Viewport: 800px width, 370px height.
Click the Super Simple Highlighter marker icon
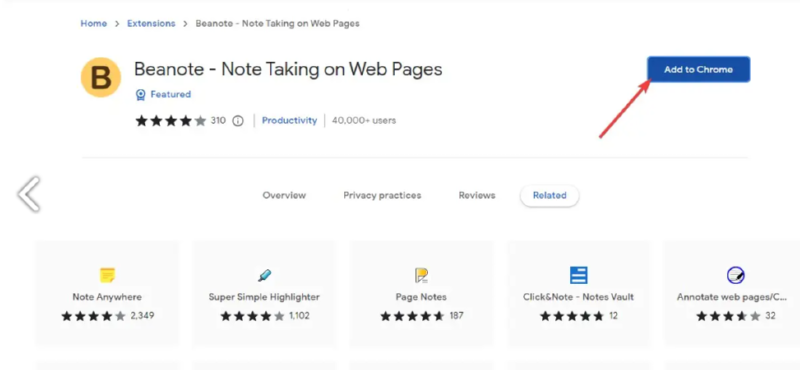tap(264, 276)
